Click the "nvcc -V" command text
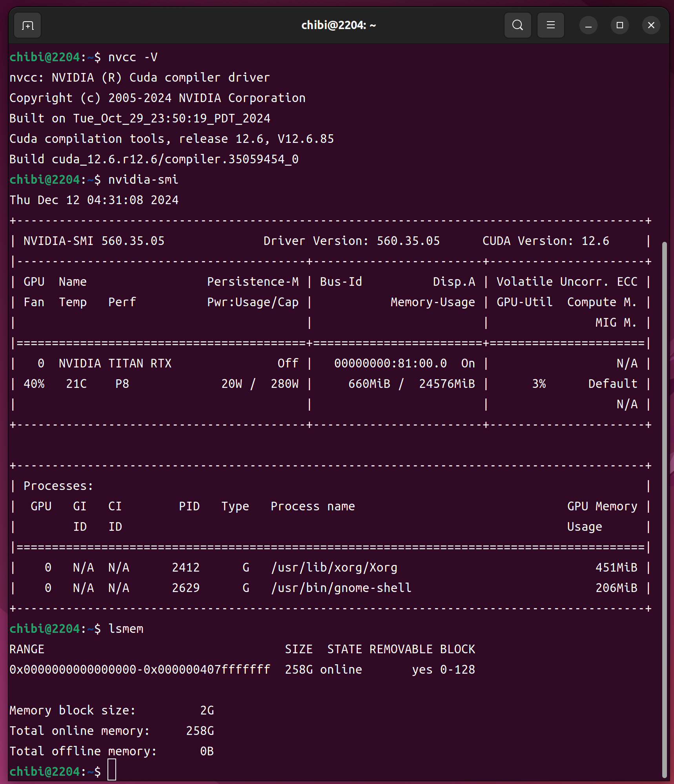The width and height of the screenshot is (674, 784). point(133,57)
